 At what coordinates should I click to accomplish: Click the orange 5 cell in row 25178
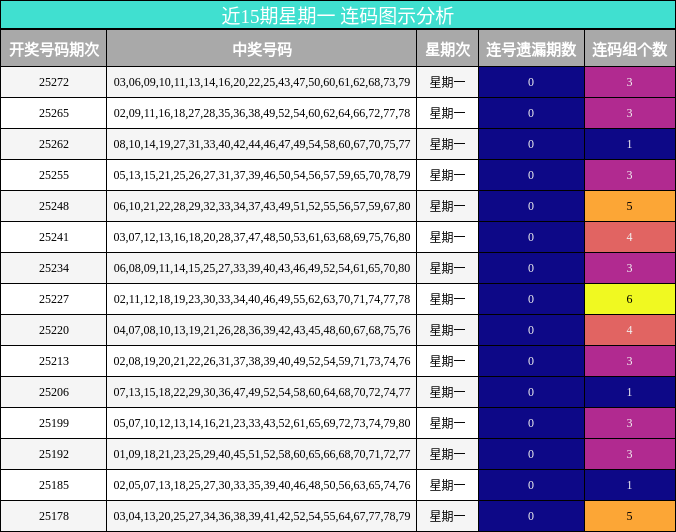(x=630, y=516)
